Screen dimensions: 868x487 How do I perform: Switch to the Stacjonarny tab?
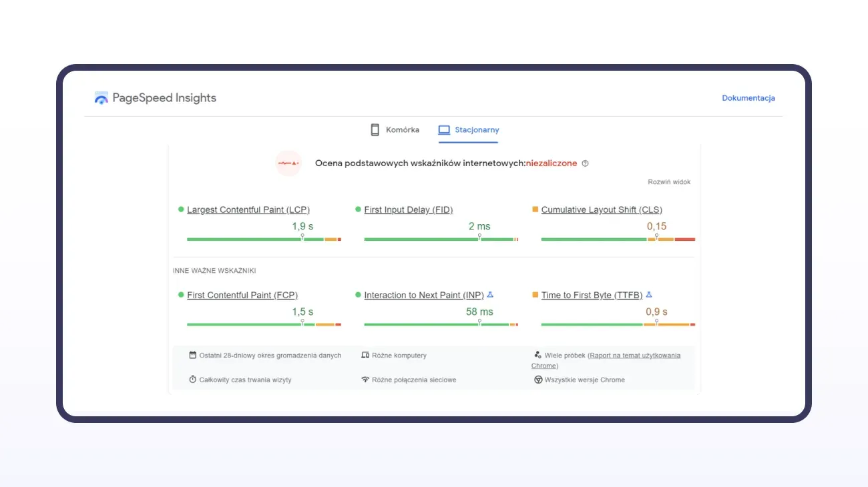pos(469,130)
